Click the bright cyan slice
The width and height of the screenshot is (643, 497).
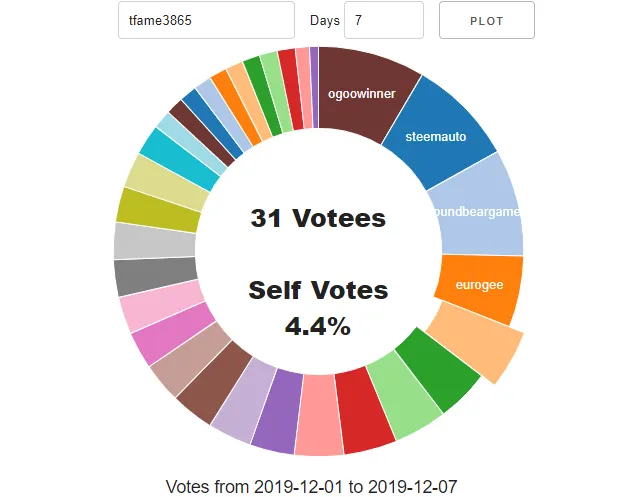(x=180, y=159)
